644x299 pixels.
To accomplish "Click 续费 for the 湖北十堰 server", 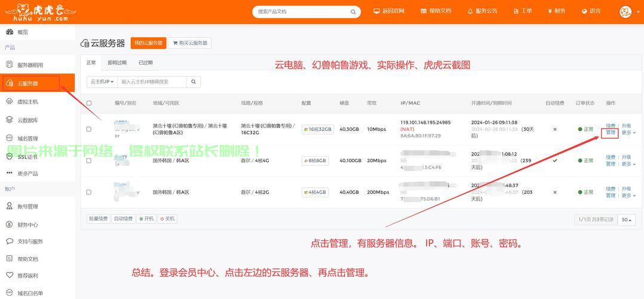I will tap(611, 126).
